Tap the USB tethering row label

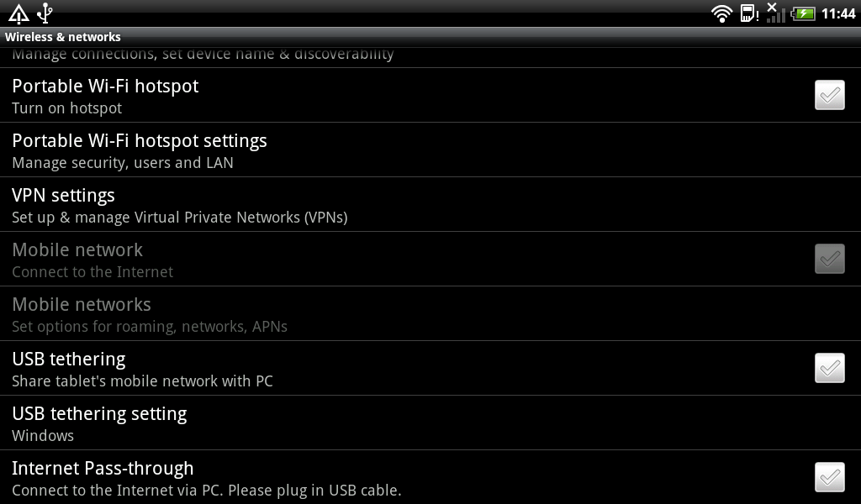(69, 360)
